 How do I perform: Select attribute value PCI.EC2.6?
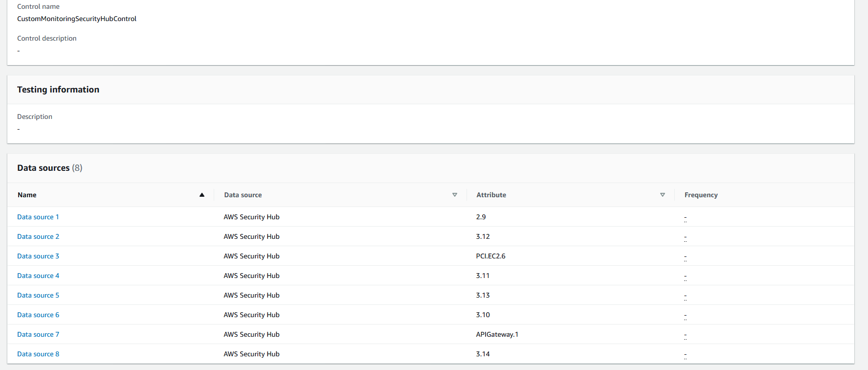point(491,256)
